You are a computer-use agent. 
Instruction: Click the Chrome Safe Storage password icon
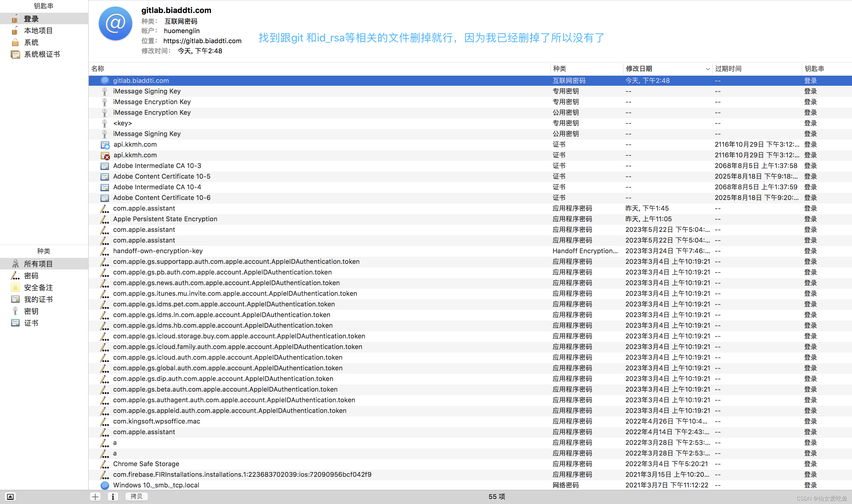(105, 464)
